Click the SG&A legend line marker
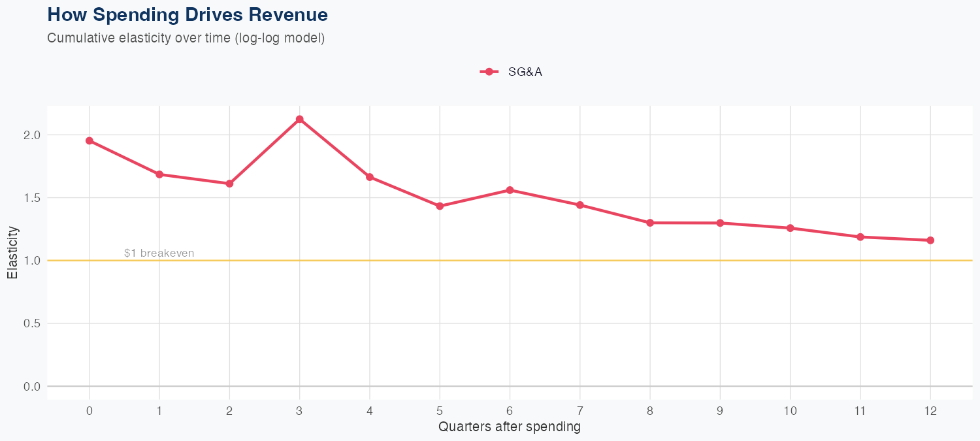The image size is (980, 441). [x=489, y=72]
